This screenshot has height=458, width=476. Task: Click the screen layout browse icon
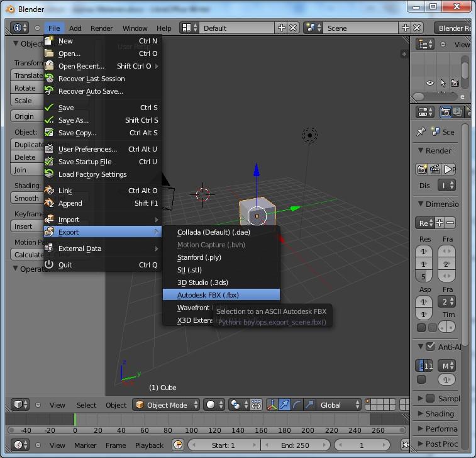coord(189,28)
